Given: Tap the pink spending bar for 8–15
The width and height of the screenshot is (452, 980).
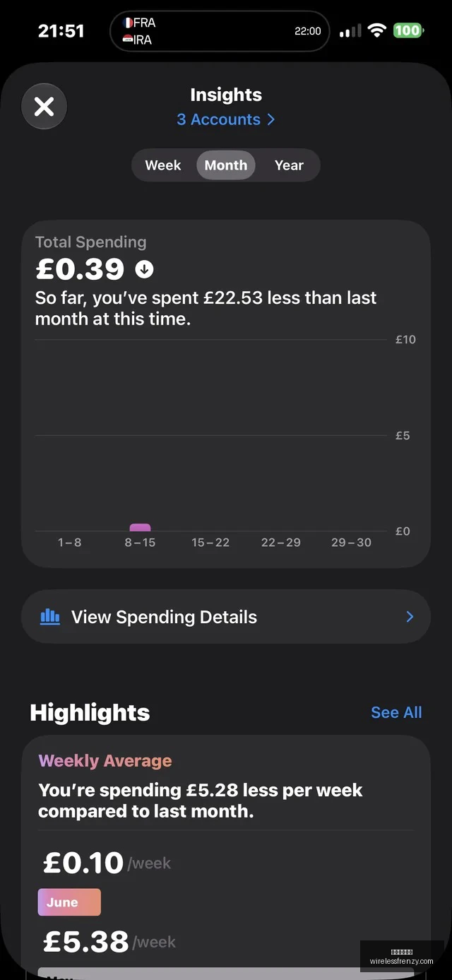Looking at the screenshot, I should click(140, 527).
